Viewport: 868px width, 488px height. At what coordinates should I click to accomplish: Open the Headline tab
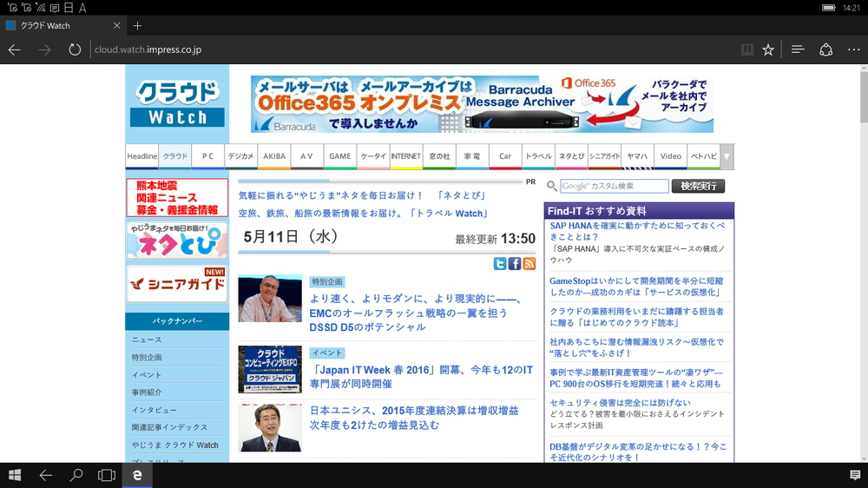click(x=142, y=156)
